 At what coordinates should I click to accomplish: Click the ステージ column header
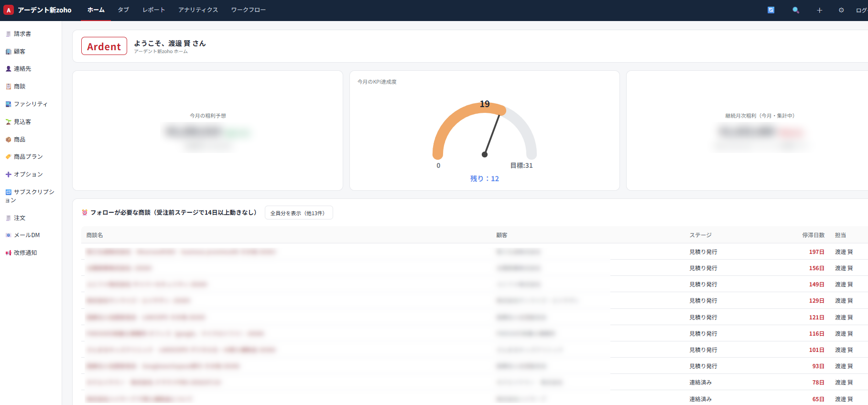tap(701, 235)
